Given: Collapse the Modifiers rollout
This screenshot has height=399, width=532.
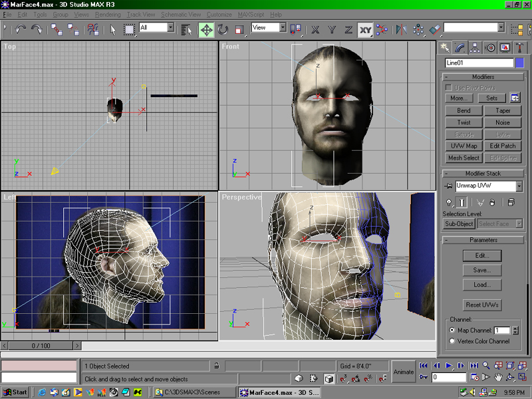Looking at the screenshot, I should point(446,77).
